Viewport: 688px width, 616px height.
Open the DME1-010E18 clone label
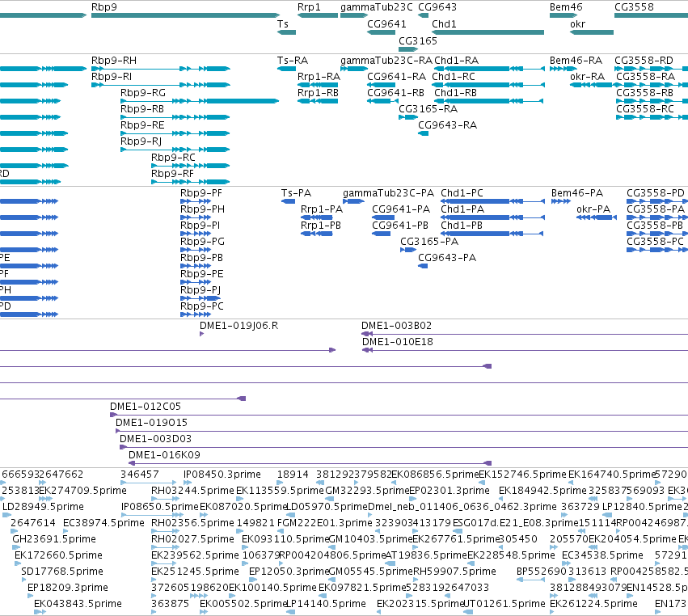click(398, 342)
